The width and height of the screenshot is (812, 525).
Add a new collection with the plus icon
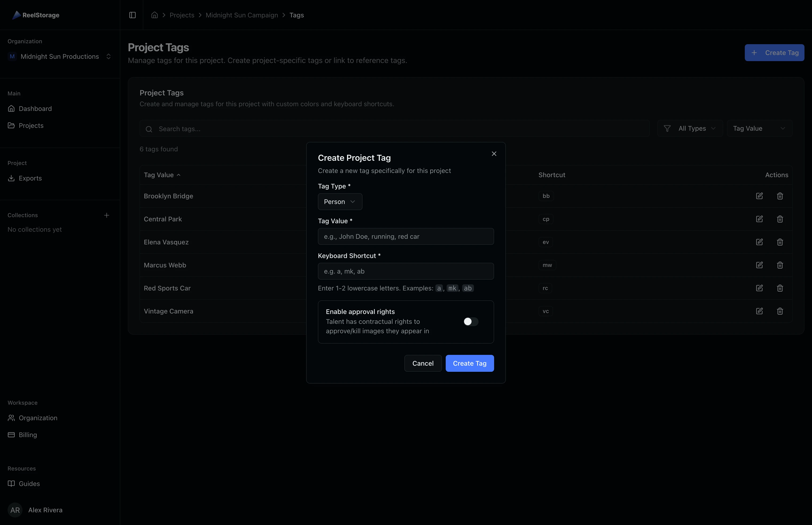coord(107,215)
